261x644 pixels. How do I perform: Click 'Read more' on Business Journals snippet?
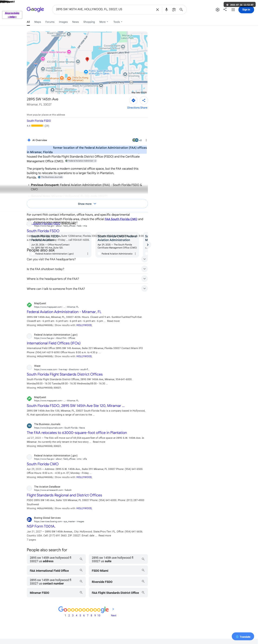(99, 442)
